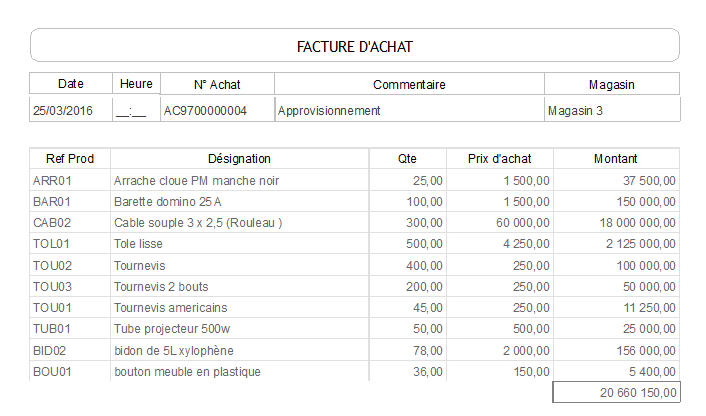The height and width of the screenshot is (416, 706).
Task: Click the Ref Prod column header
Action: (x=70, y=159)
